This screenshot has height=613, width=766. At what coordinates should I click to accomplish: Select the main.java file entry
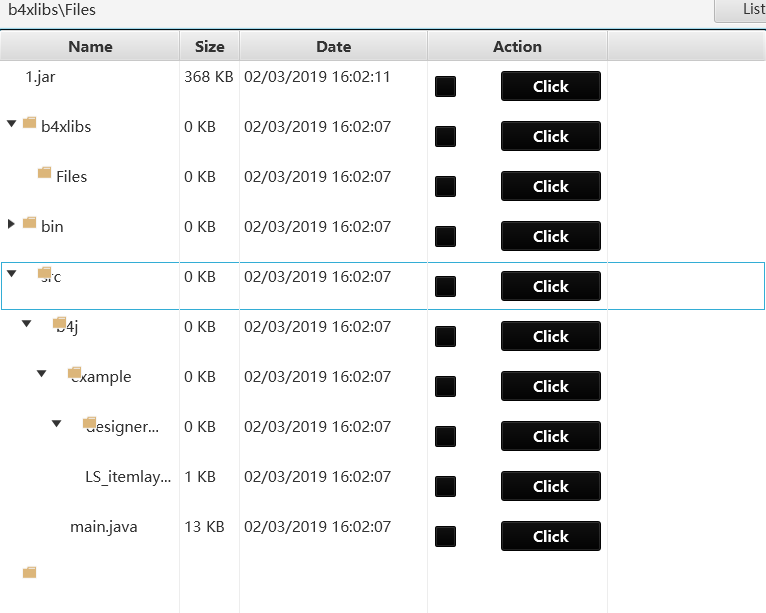pyautogui.click(x=103, y=526)
